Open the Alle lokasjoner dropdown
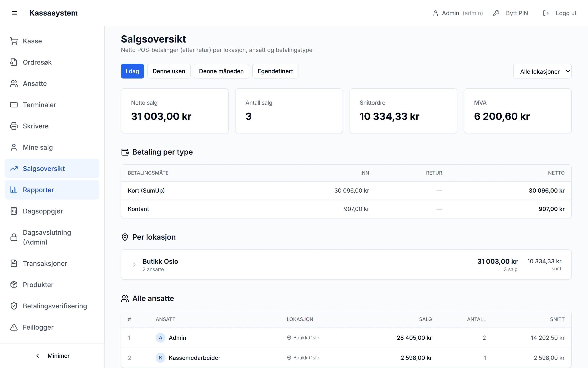The height and width of the screenshot is (368, 588). point(542,71)
